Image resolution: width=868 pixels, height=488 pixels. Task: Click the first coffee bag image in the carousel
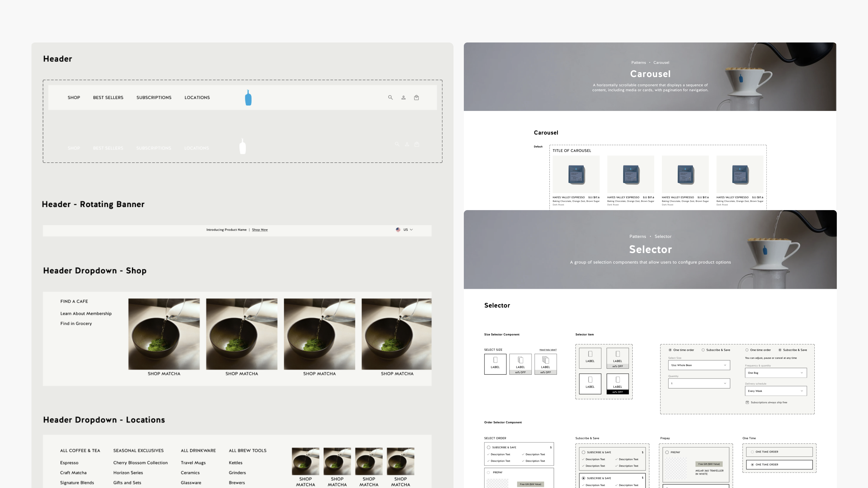click(576, 174)
